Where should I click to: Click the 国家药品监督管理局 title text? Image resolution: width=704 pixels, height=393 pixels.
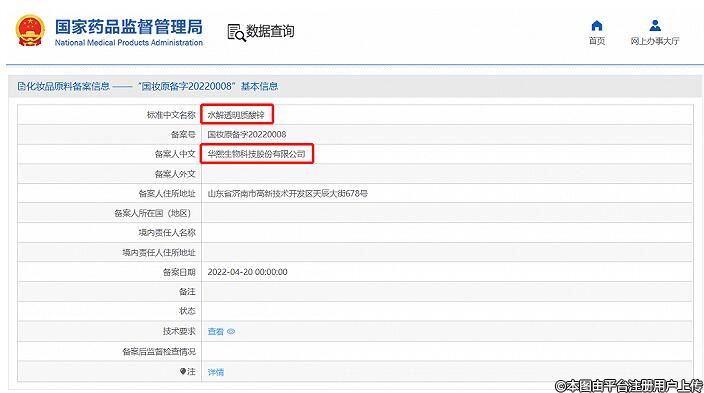[129, 27]
